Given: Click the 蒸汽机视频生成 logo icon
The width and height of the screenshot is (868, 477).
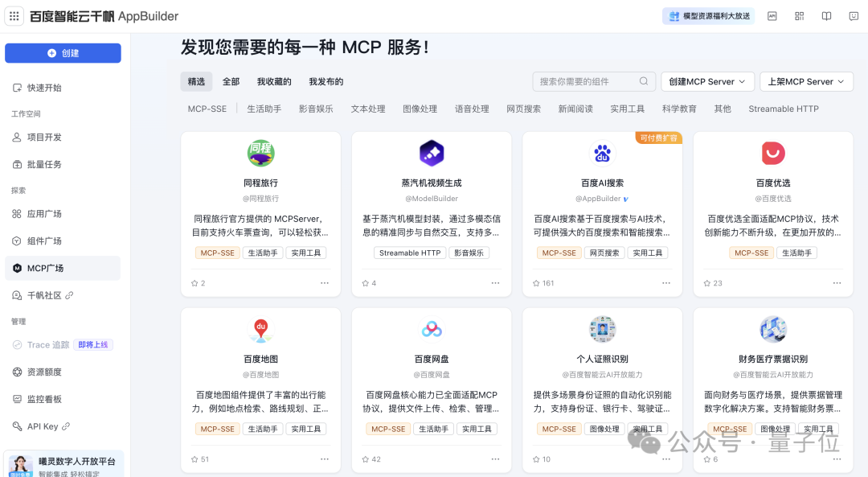Looking at the screenshot, I should [432, 153].
